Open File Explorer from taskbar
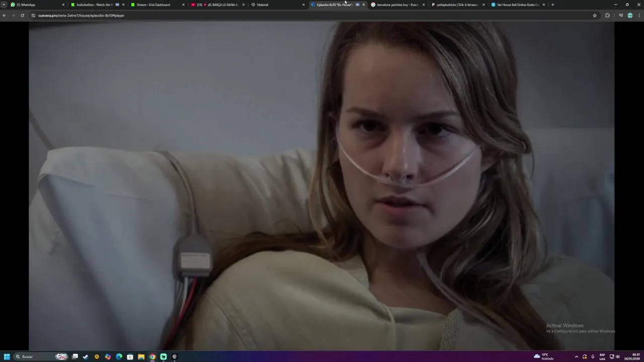The width and height of the screenshot is (644, 362). point(141,356)
